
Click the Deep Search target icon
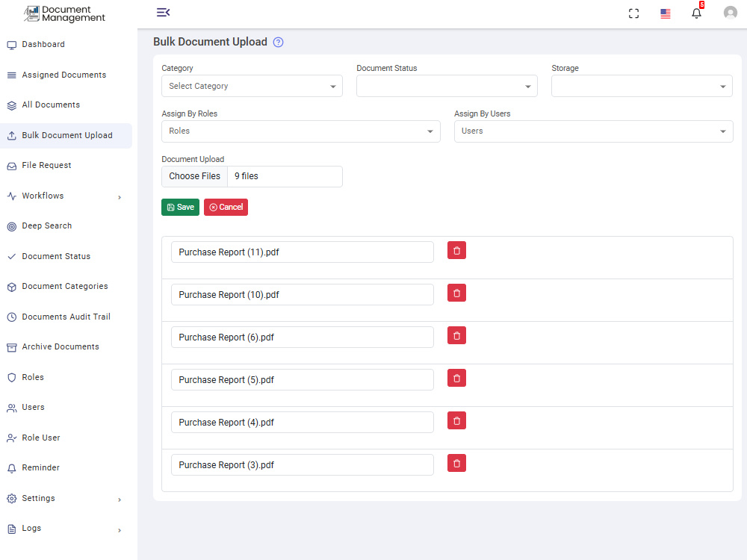(x=12, y=227)
